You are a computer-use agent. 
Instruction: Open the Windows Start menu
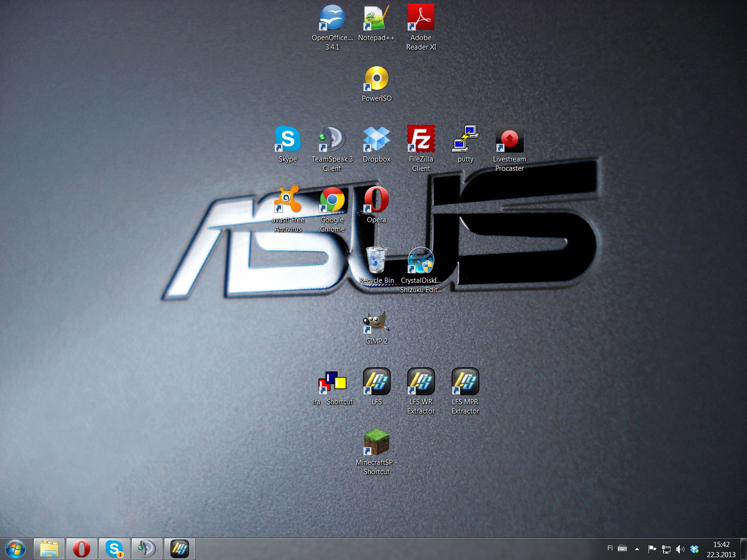click(15, 548)
